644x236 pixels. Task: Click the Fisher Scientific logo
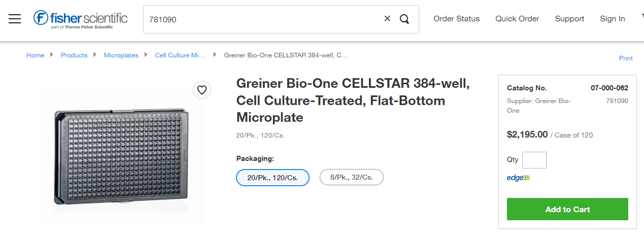[x=80, y=19]
